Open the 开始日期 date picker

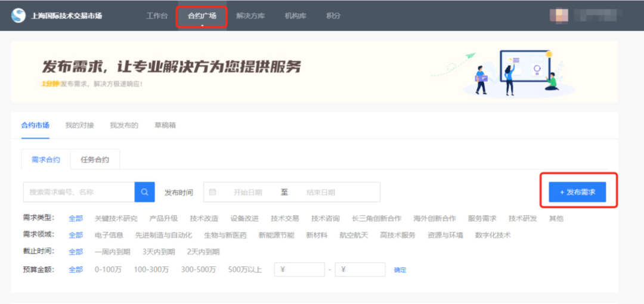247,193
